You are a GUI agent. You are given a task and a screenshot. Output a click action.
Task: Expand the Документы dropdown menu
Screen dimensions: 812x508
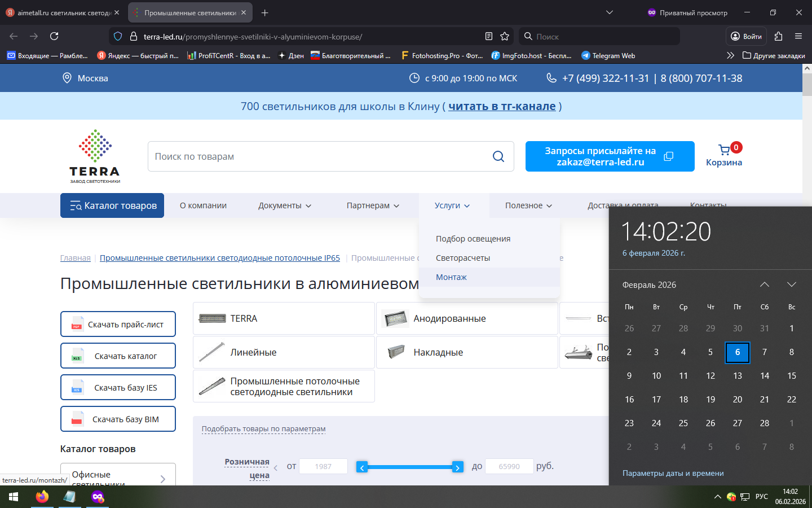click(285, 205)
